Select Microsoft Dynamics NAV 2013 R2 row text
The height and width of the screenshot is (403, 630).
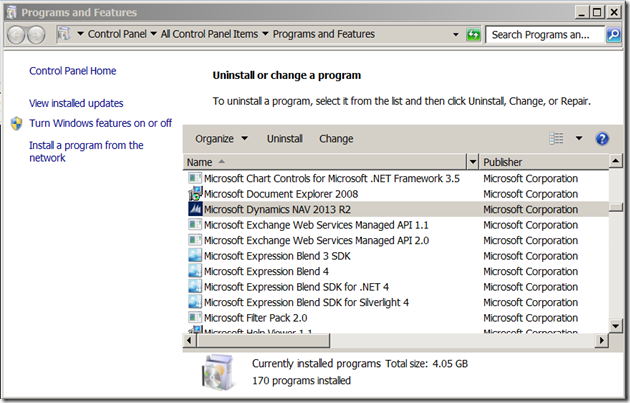[x=277, y=209]
